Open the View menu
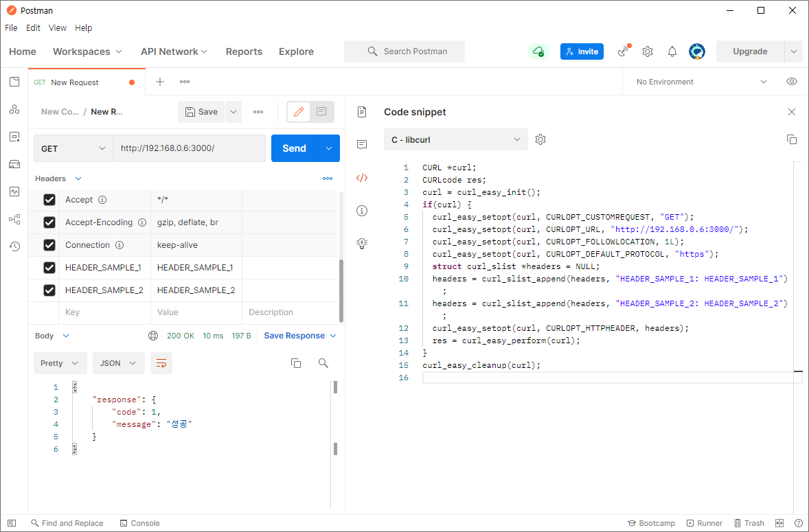This screenshot has width=809, height=532. point(57,28)
